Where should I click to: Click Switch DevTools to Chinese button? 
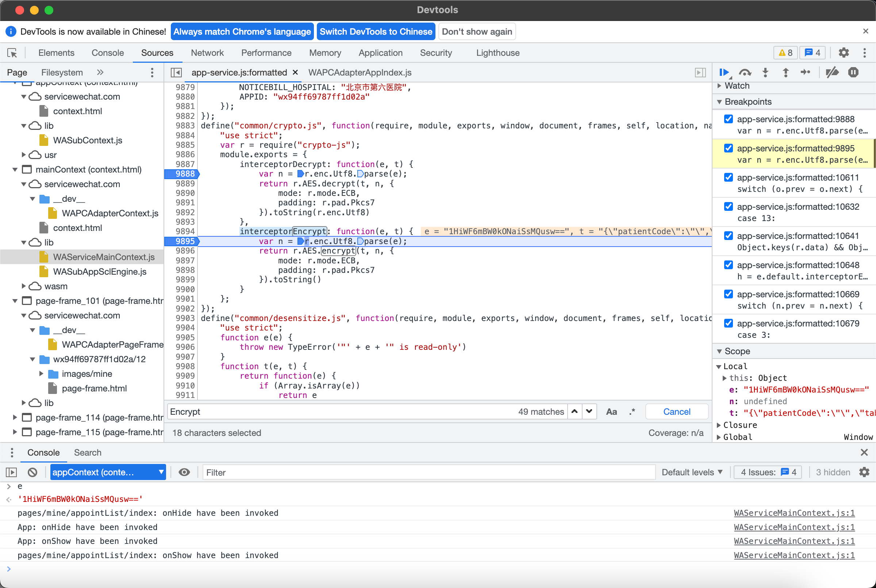[376, 31]
